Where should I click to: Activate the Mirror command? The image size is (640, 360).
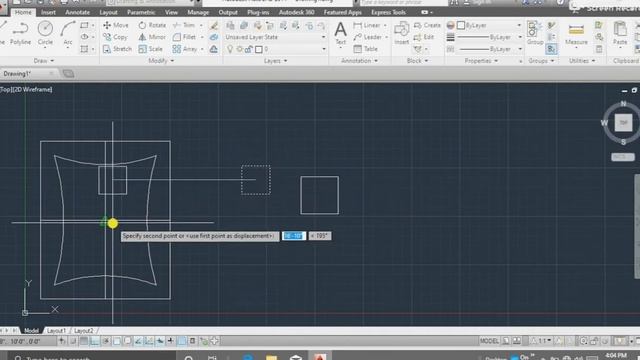[x=152, y=37]
